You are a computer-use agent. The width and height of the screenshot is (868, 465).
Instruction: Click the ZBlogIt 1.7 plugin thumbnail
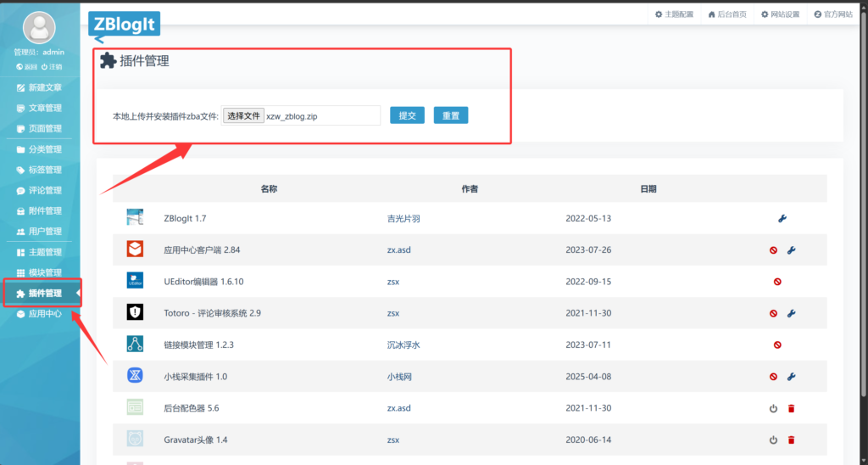(135, 217)
